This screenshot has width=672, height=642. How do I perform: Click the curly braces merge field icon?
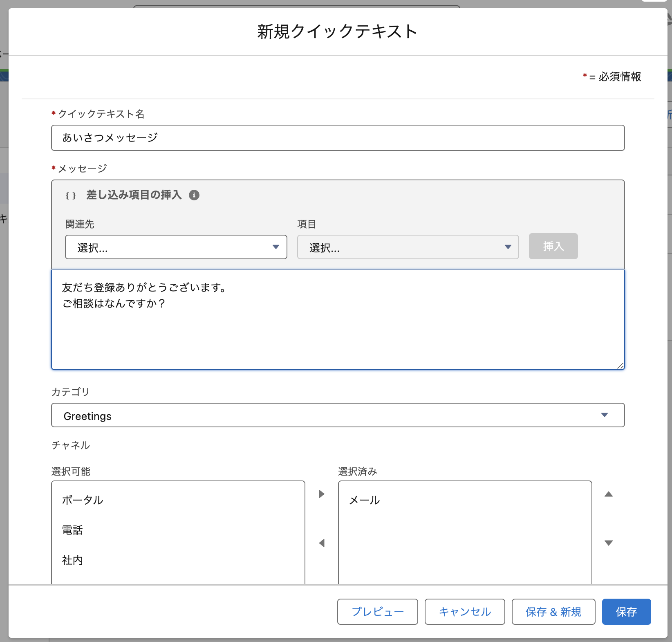pyautogui.click(x=71, y=195)
